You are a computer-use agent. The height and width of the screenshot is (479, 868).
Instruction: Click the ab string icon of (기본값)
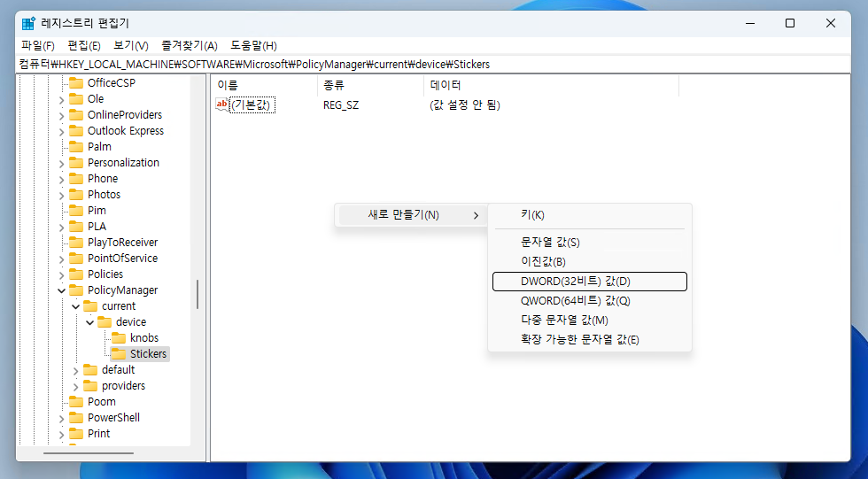(x=221, y=104)
